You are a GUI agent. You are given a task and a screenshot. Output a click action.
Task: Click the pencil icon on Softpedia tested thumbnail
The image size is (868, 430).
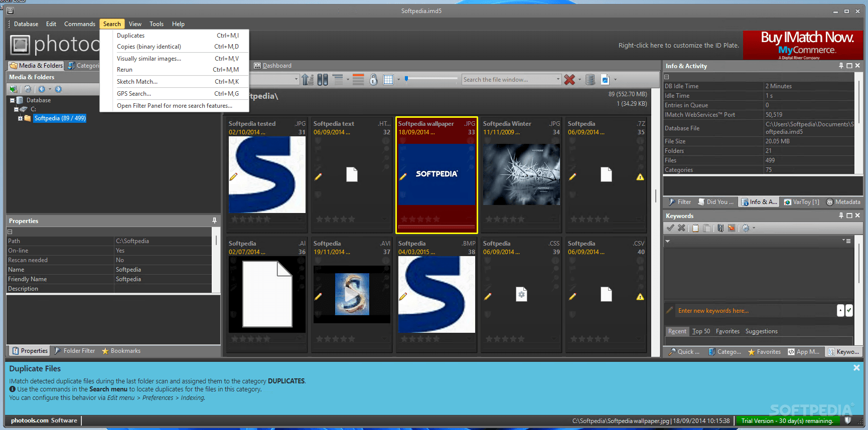pyautogui.click(x=233, y=177)
